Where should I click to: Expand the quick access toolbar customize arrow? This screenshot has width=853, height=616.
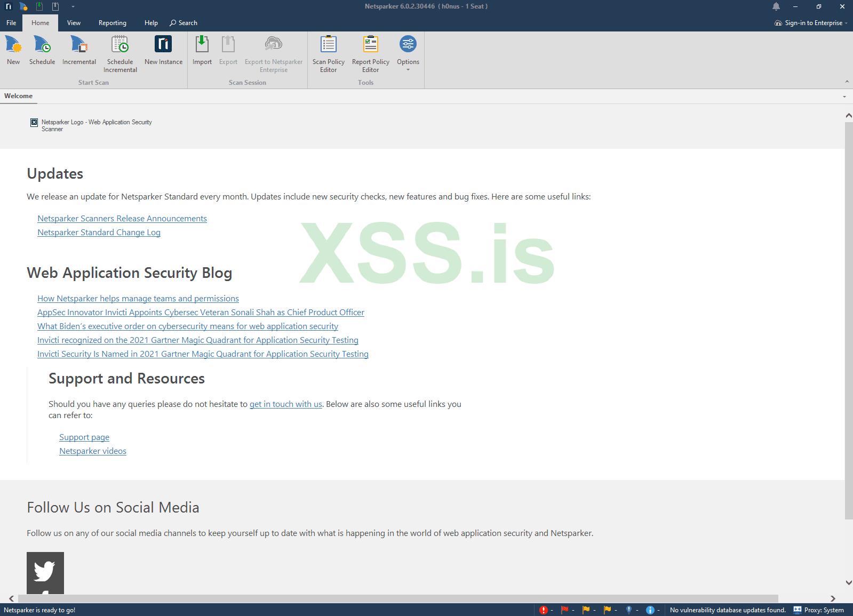coord(73,7)
